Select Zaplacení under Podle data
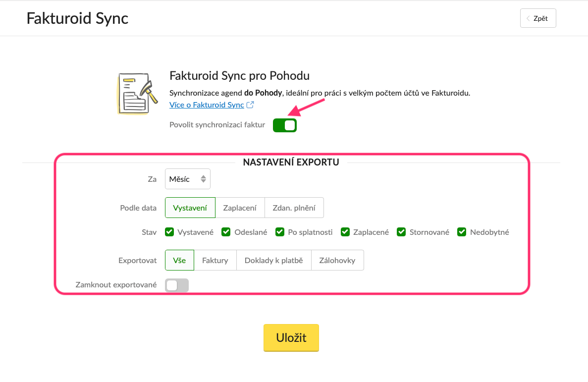 (240, 208)
